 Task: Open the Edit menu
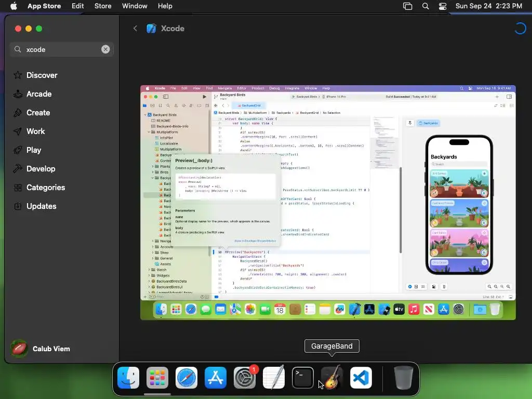(x=78, y=6)
